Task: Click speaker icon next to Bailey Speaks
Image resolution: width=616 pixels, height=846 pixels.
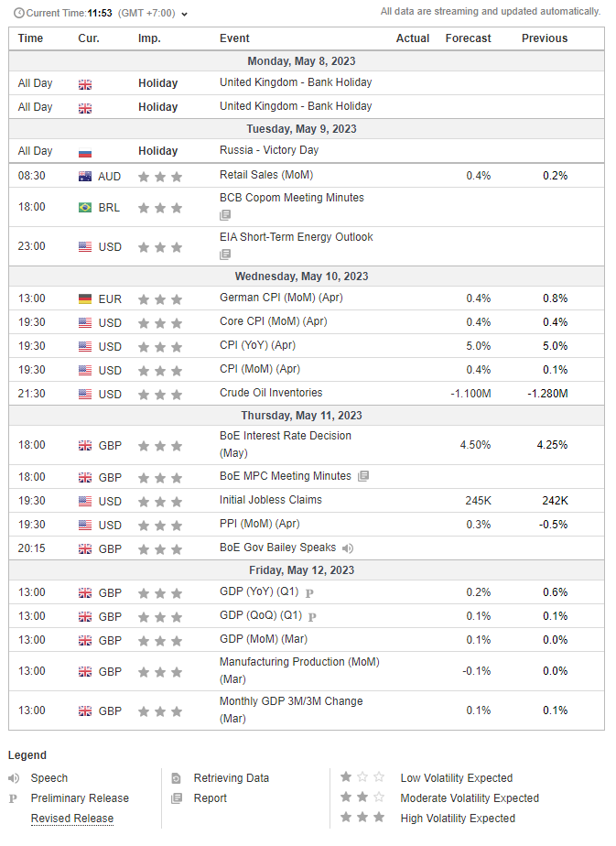Action: (348, 548)
